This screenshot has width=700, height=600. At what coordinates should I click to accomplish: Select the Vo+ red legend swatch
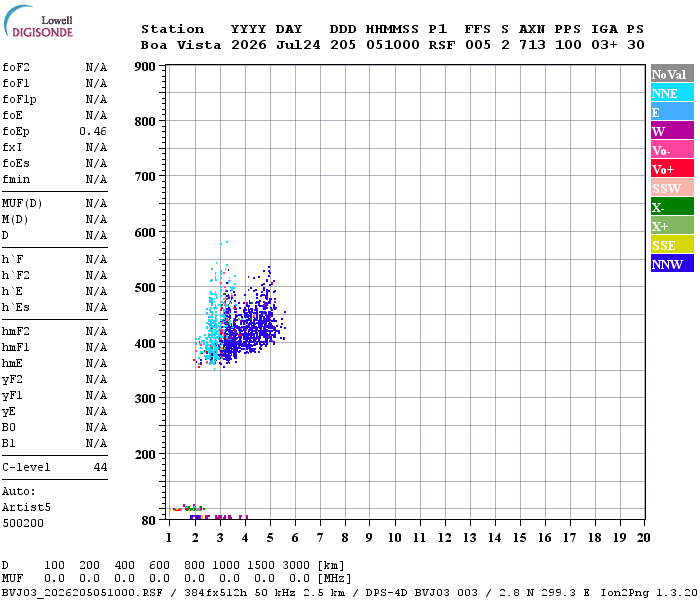(x=672, y=169)
